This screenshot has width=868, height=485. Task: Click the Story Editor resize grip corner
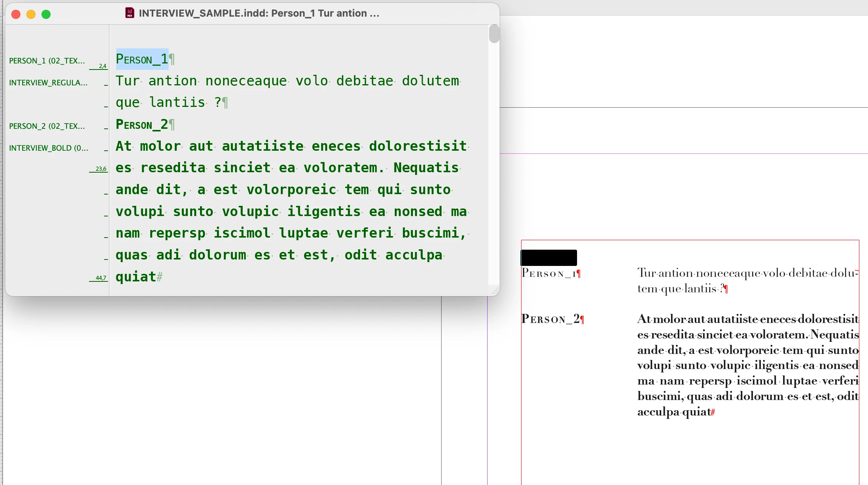494,291
